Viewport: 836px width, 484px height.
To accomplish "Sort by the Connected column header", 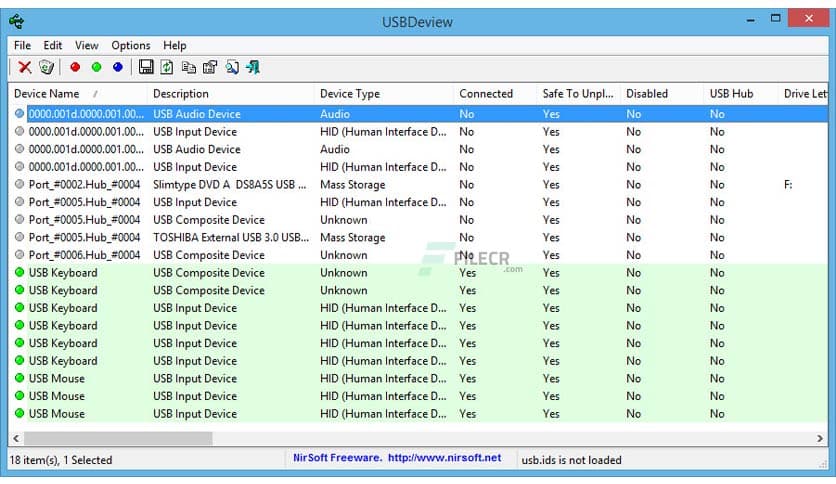I will 495,94.
